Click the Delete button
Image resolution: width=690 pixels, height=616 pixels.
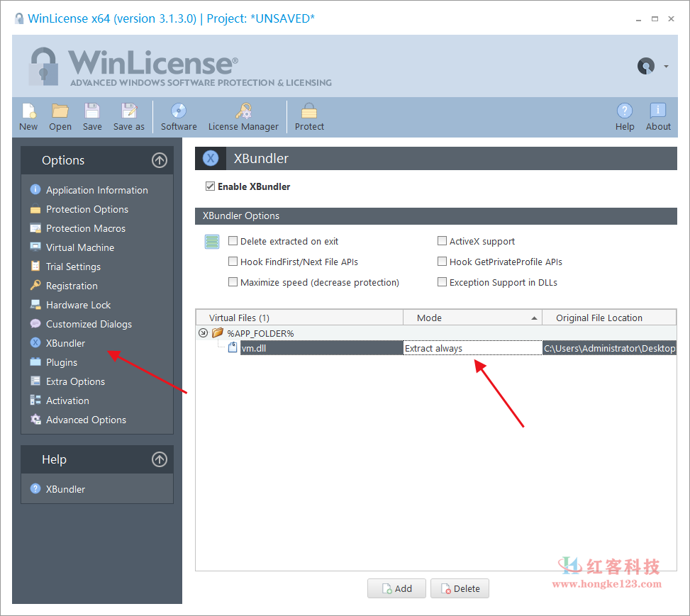(x=460, y=589)
